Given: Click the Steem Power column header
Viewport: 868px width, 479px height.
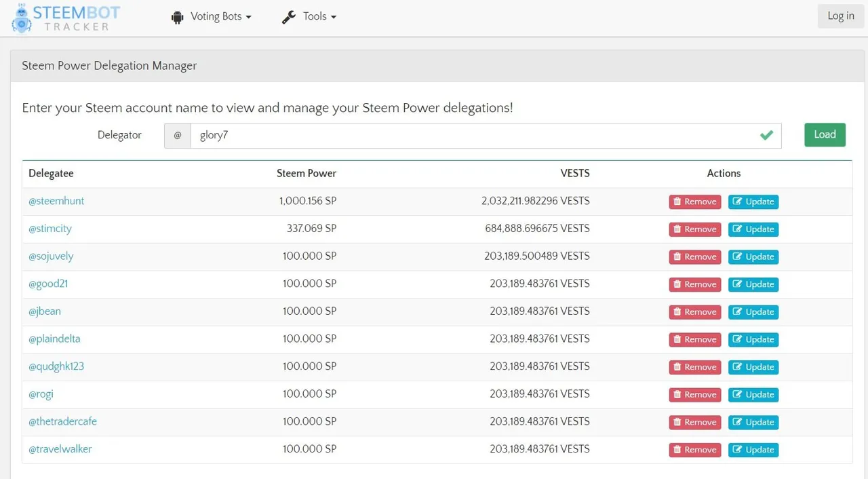Looking at the screenshot, I should [x=307, y=174].
